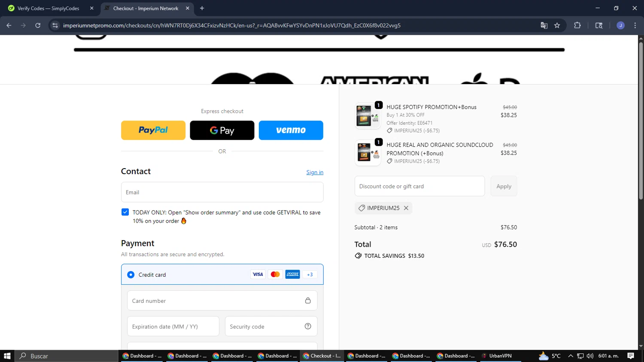Click the translate page icon
This screenshot has width=644, height=362.
(544, 25)
